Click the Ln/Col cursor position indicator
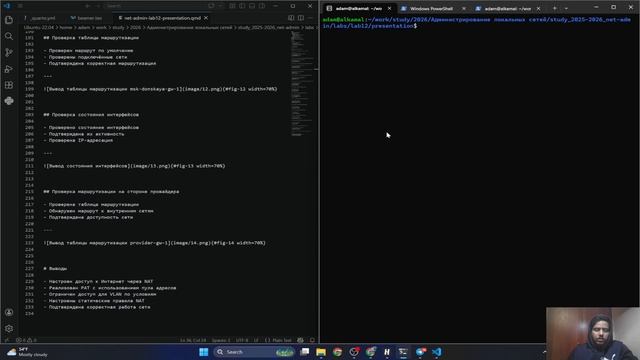 click(193, 340)
